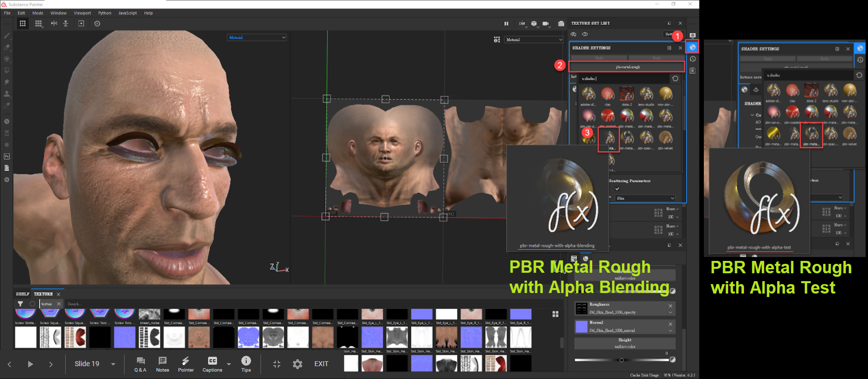The width and height of the screenshot is (868, 379).
Task: Play the slideshow
Action: [30, 364]
